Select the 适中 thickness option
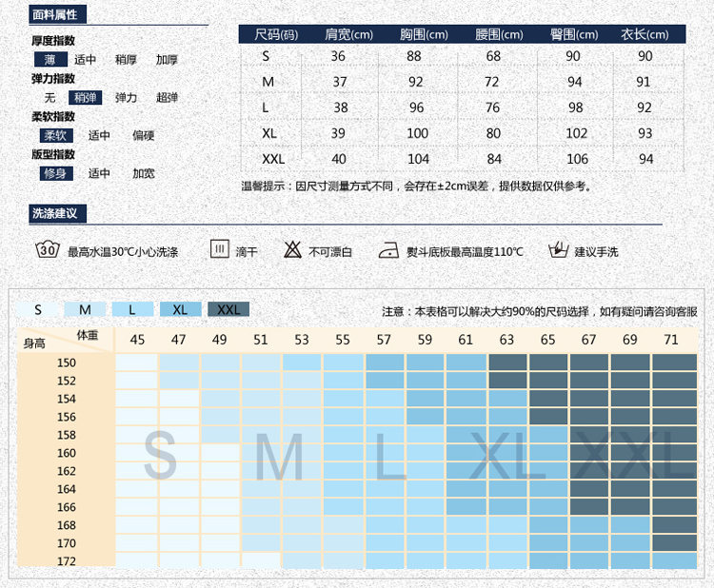 (x=85, y=59)
